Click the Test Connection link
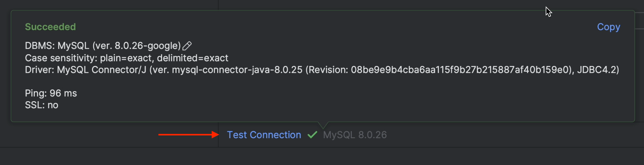644x165 pixels. pos(264,135)
